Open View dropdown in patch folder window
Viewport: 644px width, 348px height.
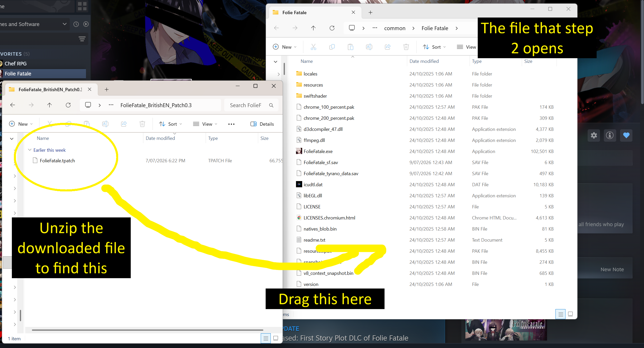tap(205, 124)
